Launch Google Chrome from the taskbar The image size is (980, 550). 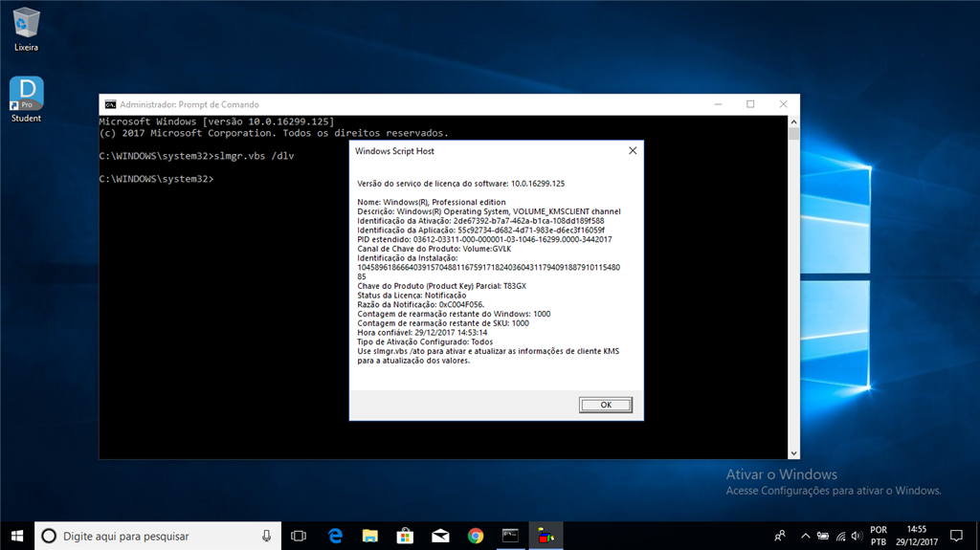click(476, 536)
